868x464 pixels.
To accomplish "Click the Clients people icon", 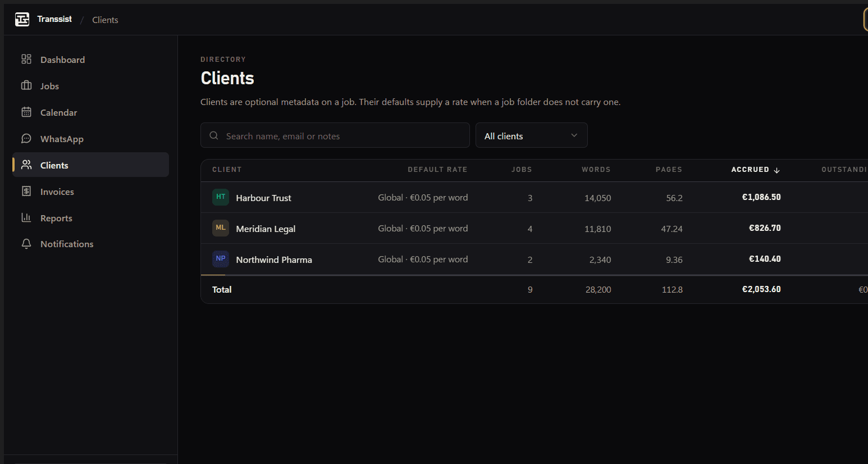I will (x=26, y=165).
